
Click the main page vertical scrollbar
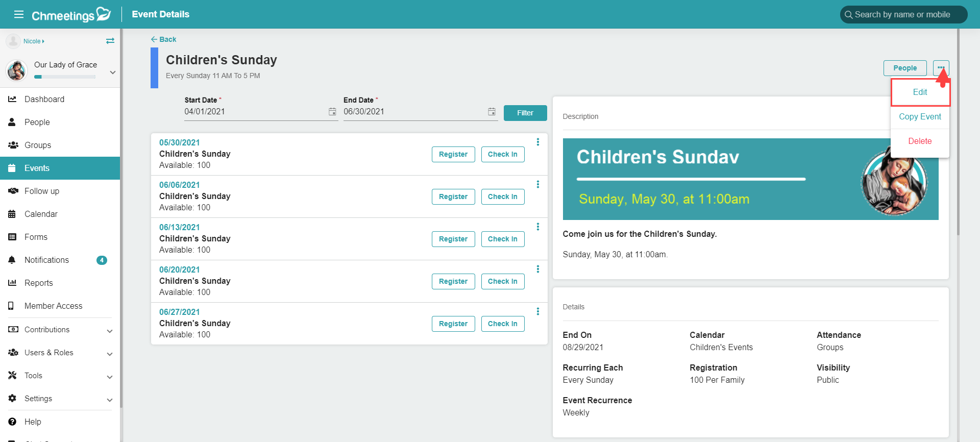click(959, 133)
